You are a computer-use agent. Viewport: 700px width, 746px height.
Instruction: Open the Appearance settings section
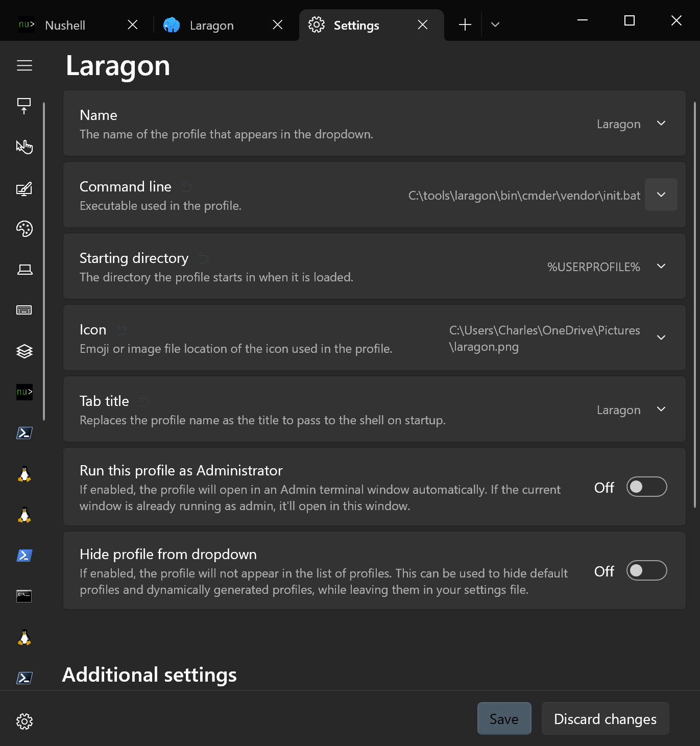click(24, 189)
